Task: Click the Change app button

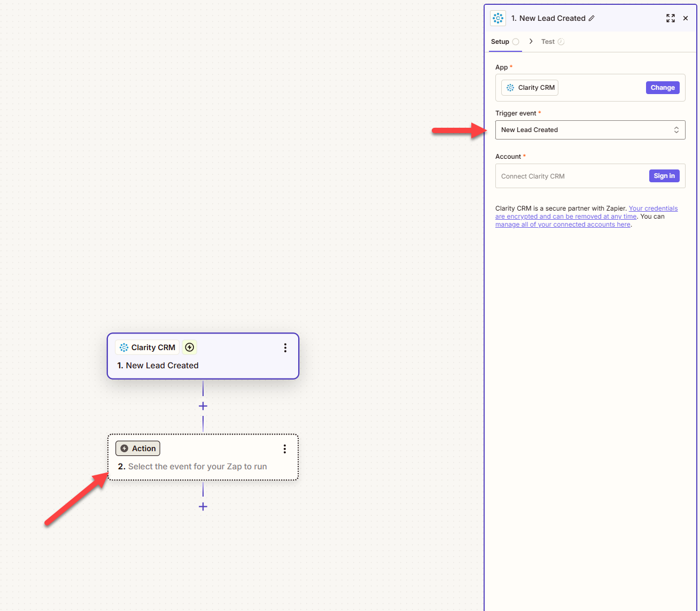Action: pyautogui.click(x=663, y=88)
